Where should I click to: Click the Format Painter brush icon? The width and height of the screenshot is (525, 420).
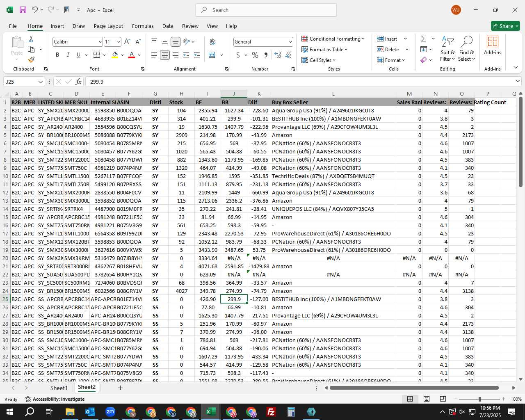click(31, 59)
